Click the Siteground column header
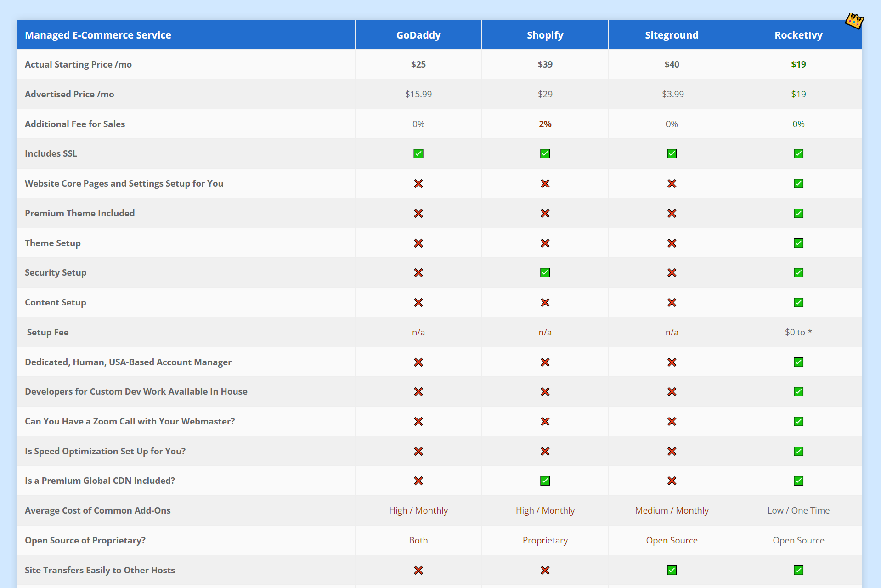 coord(672,35)
